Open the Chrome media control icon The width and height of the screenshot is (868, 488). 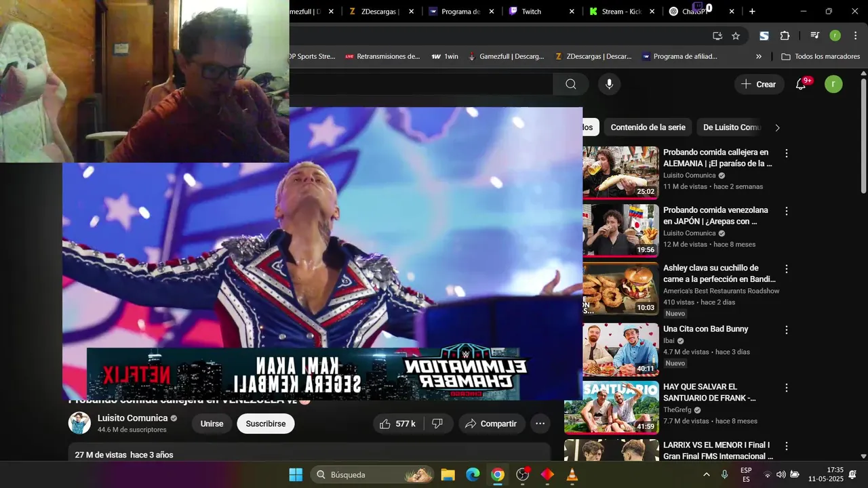(x=814, y=36)
